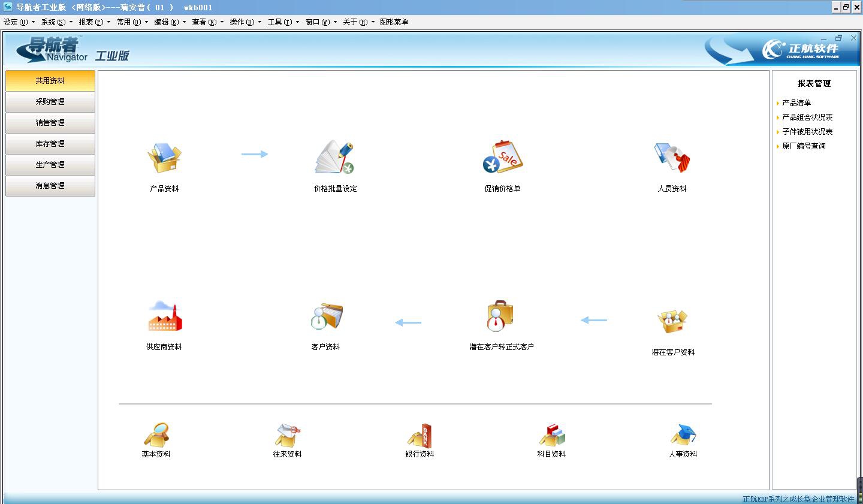Open the 产品组合状况表 report link
Screen dimensions: 863x504
(807, 117)
